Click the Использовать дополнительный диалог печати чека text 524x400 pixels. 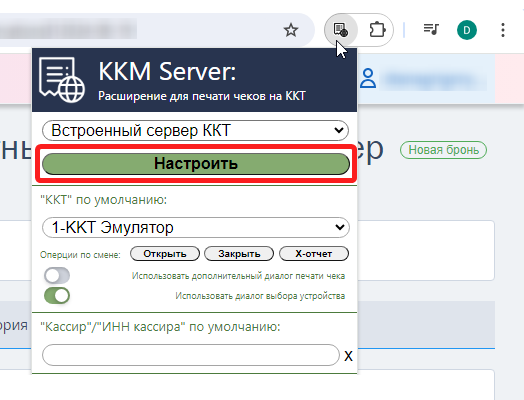(238, 276)
